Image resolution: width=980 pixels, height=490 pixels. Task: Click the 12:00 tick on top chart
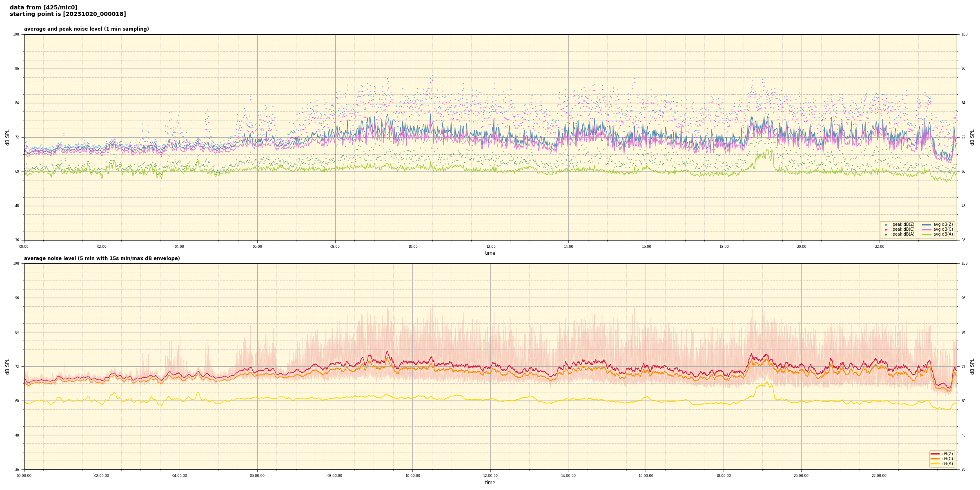490,247
